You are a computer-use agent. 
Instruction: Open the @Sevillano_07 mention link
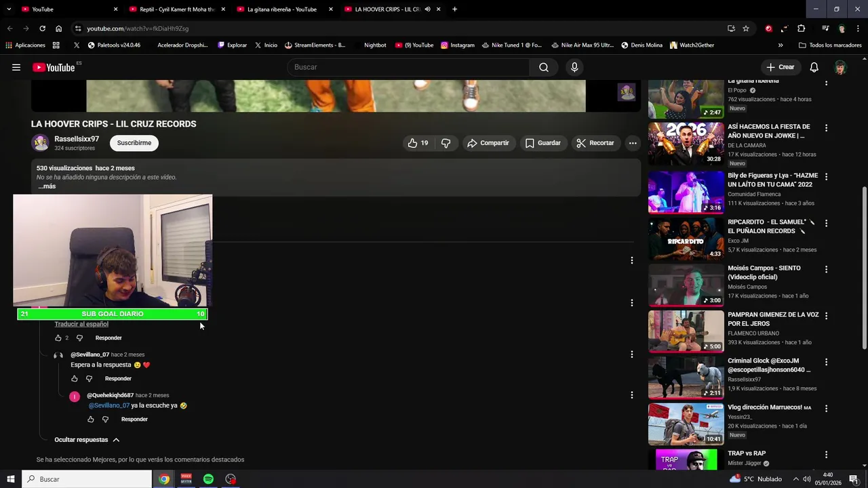108,405
